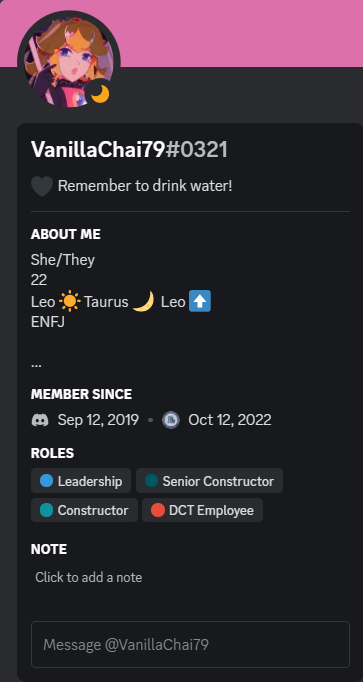The height and width of the screenshot is (682, 363).
Task: Click the idle moon status badge
Action: point(100,94)
